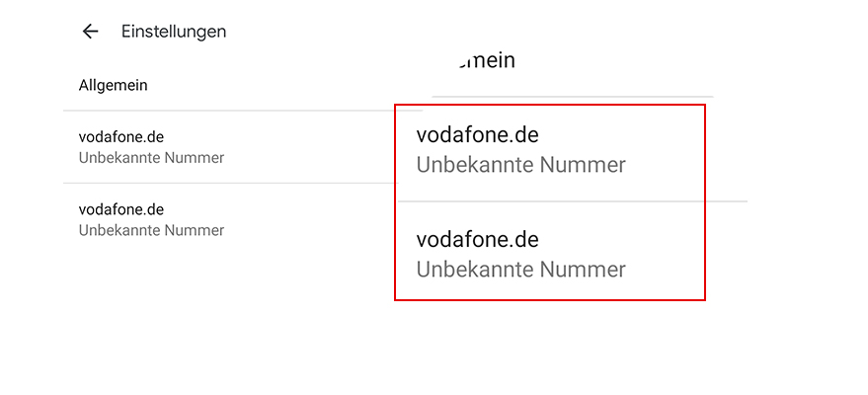
Task: Select second vodafone.de title in enlarged callout
Action: point(478,239)
